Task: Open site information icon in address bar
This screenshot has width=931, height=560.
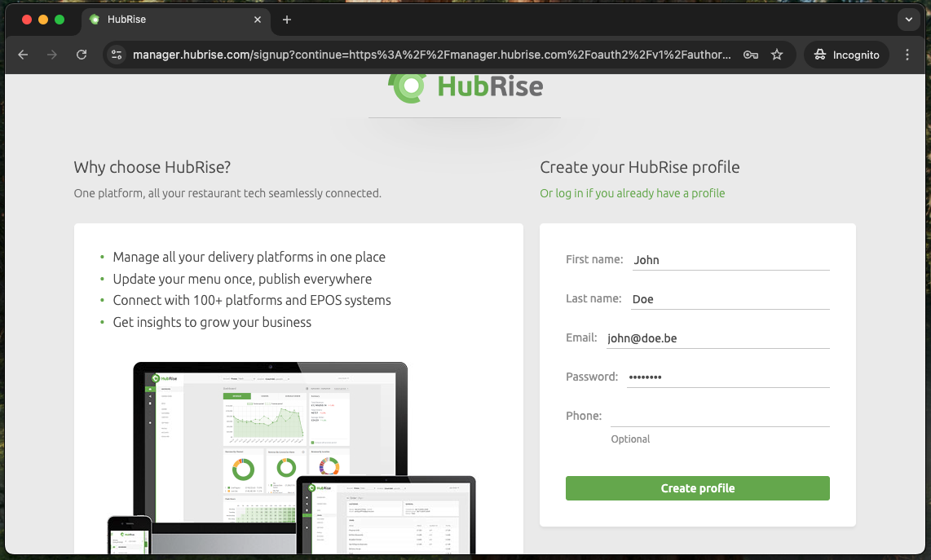Action: [117, 55]
